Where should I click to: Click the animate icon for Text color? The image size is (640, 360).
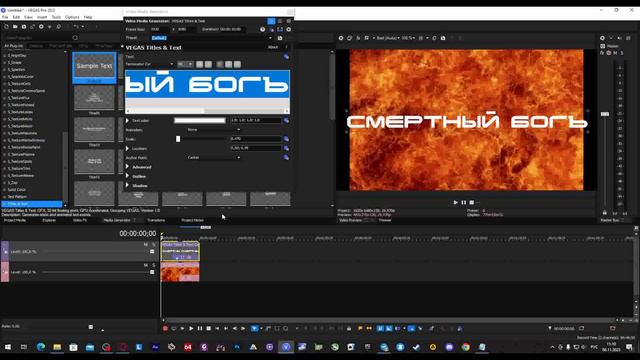tap(286, 120)
